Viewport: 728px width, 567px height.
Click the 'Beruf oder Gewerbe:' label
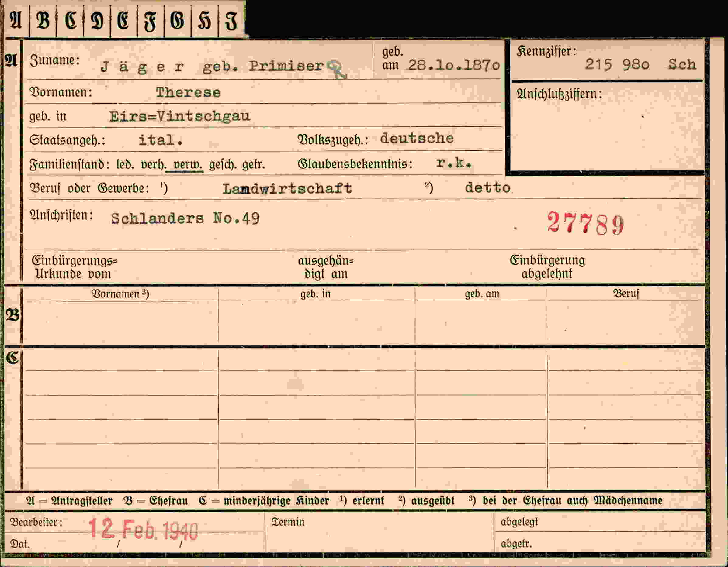(x=90, y=188)
